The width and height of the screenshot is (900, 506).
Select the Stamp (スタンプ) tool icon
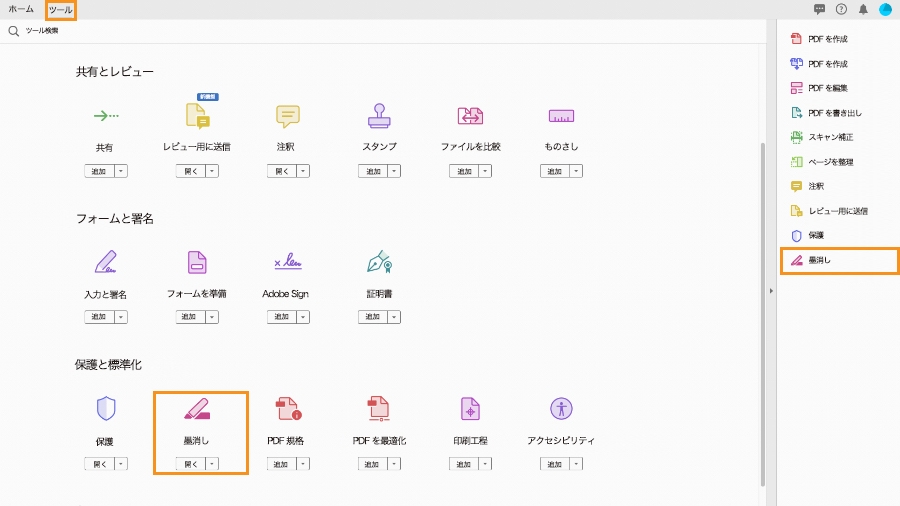pos(379,115)
